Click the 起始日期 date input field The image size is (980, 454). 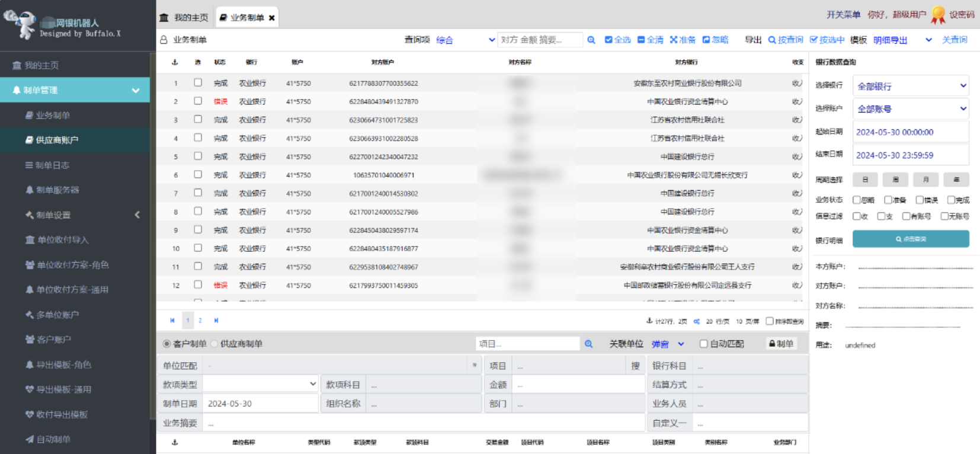[x=911, y=132]
